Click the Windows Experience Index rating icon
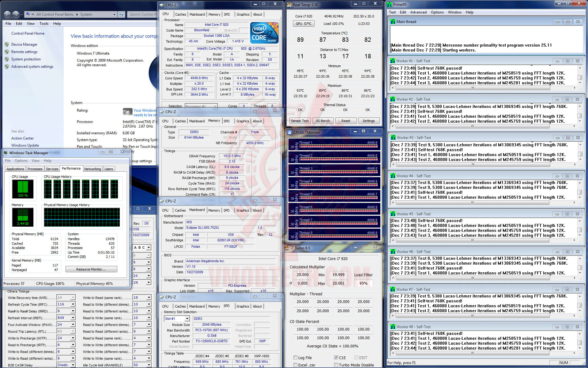 coord(127,112)
